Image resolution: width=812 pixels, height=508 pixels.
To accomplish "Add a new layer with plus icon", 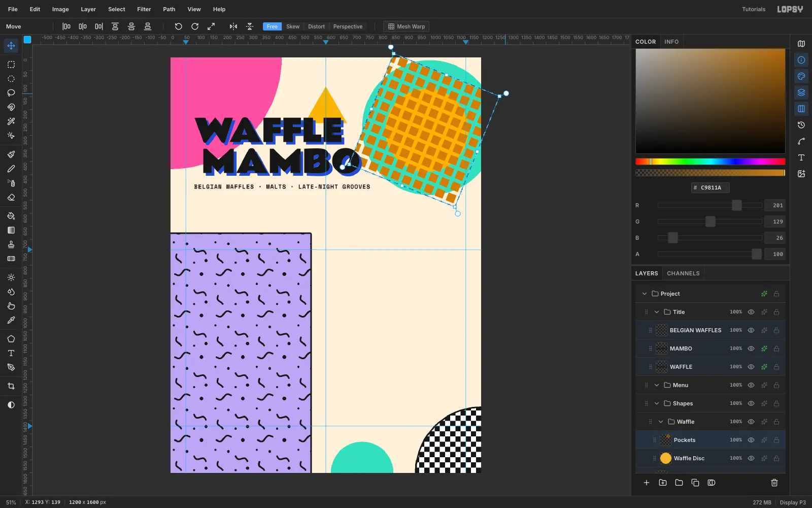I will (647, 483).
